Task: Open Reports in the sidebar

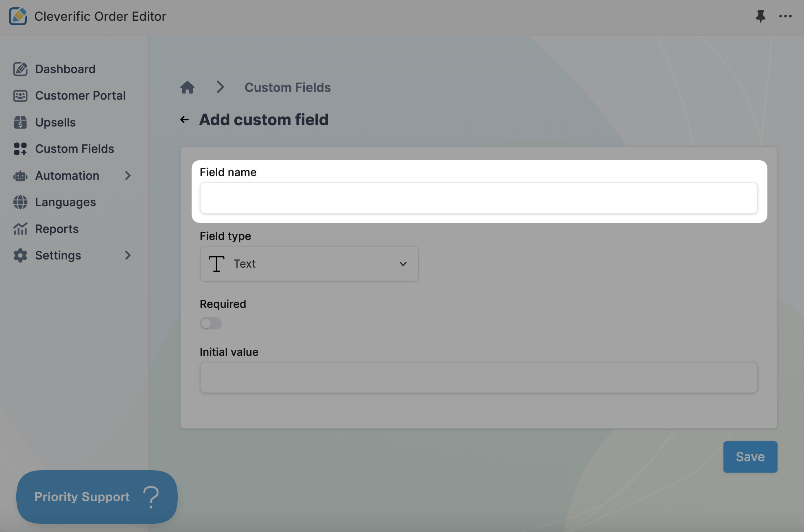Action: coord(57,229)
